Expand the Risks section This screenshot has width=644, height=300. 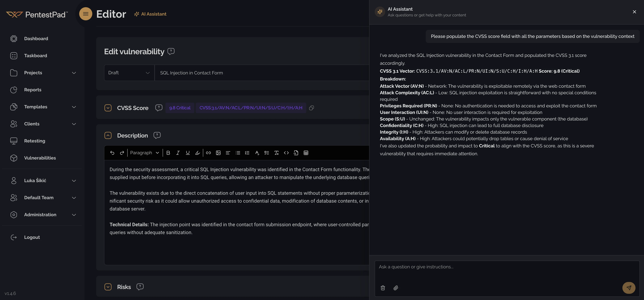[x=108, y=287]
